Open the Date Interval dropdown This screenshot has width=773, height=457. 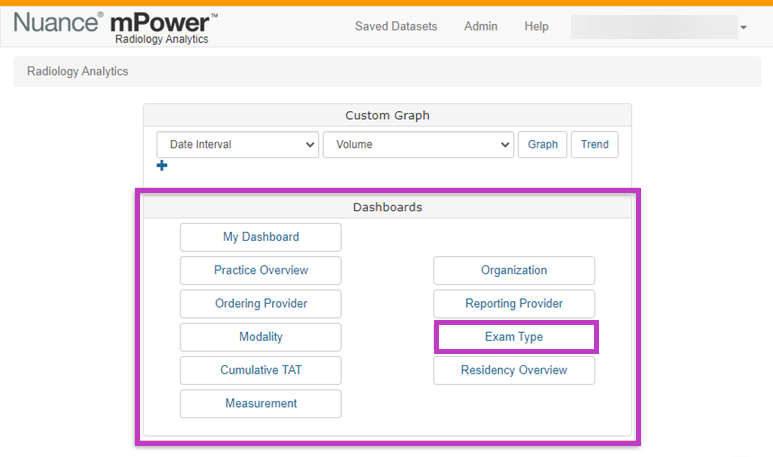238,144
